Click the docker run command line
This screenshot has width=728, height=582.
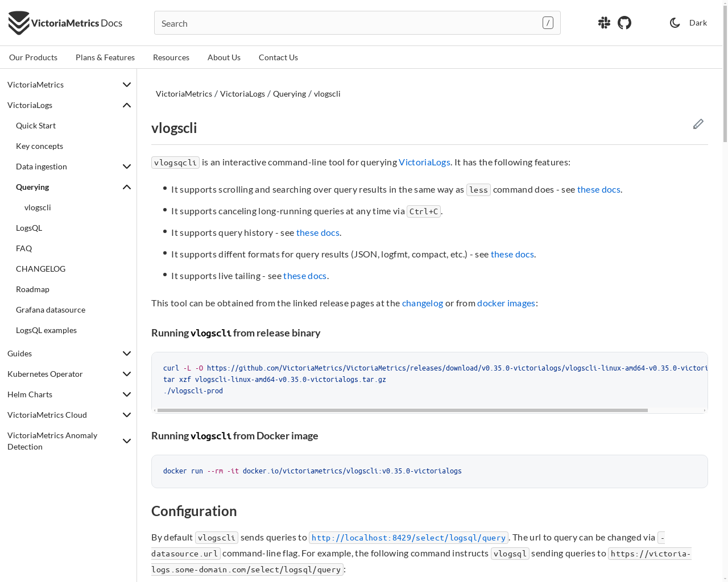click(312, 471)
